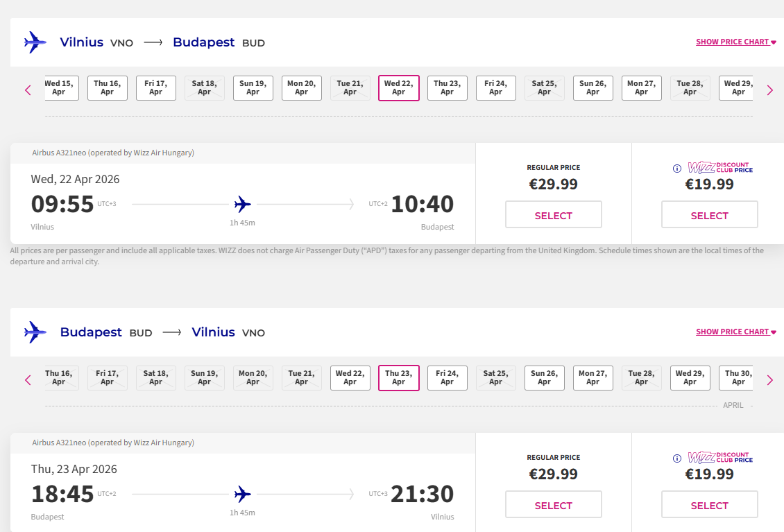This screenshot has width=784, height=532.
Task: Click the WIZZ Discount Club logo on outbound flight
Action: pyautogui.click(x=719, y=168)
